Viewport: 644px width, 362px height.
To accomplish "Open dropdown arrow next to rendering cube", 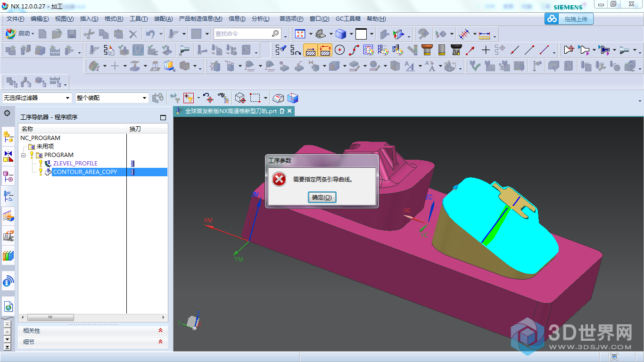I will 351,34.
